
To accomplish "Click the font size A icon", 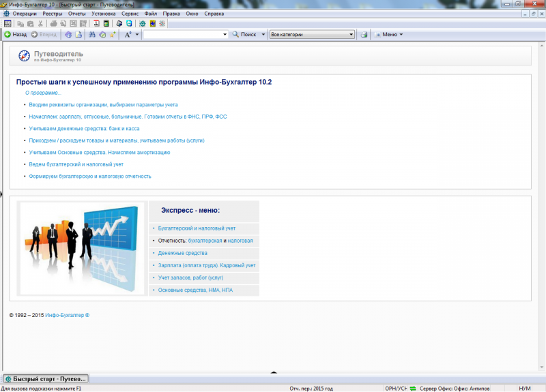I will tap(128, 35).
